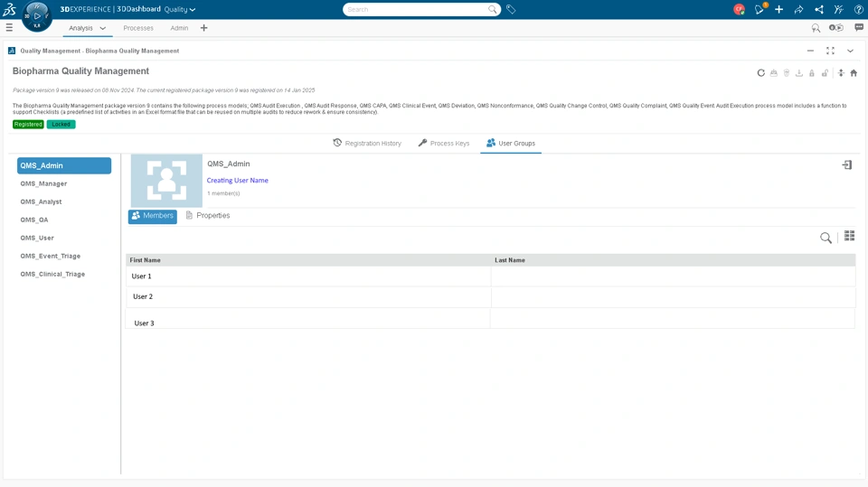Click the download package icon
Image resolution: width=868 pixels, height=487 pixels.
[799, 73]
